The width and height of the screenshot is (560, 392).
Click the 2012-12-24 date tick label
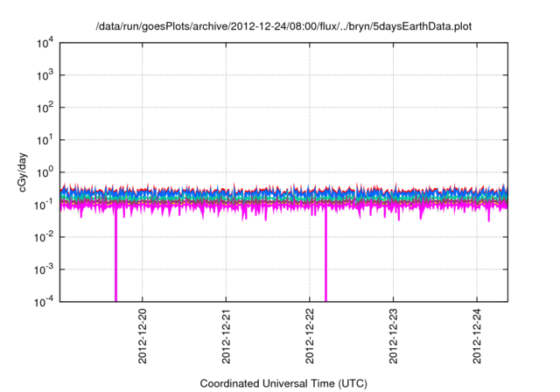pos(477,336)
